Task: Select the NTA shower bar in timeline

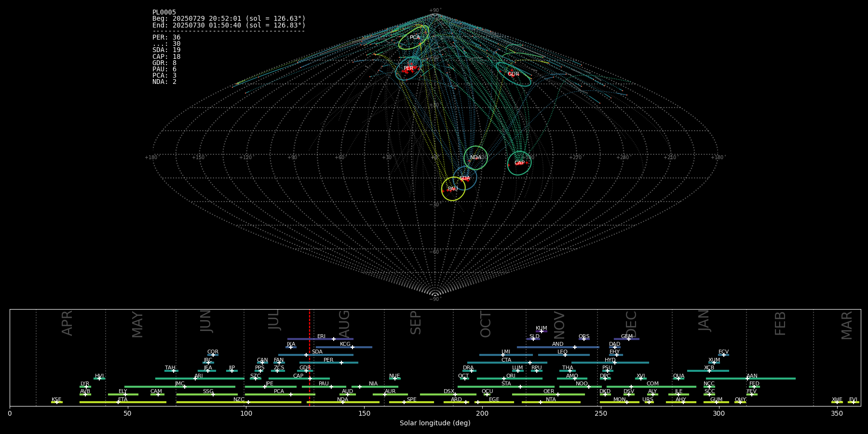Action: 551,402
